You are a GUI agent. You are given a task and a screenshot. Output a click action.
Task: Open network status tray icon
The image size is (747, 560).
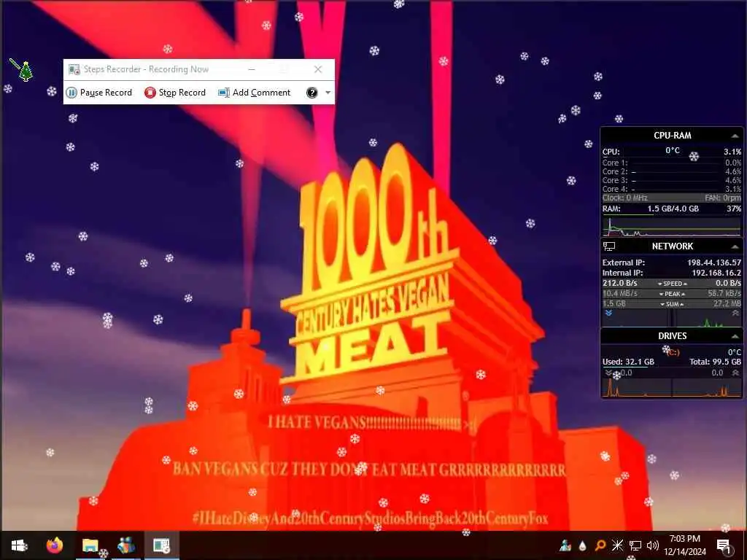(x=635, y=545)
